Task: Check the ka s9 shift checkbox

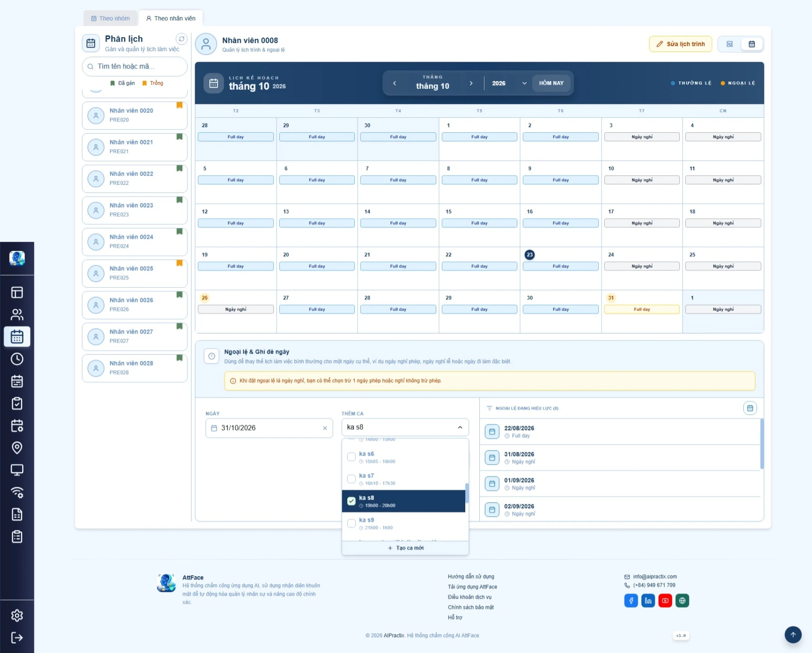Action: click(351, 523)
